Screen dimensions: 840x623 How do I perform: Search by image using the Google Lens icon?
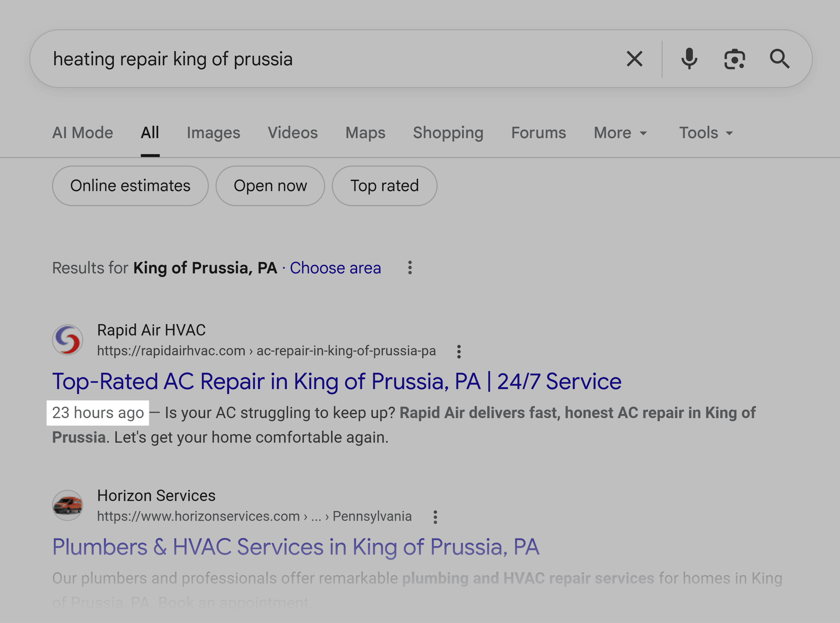click(734, 59)
